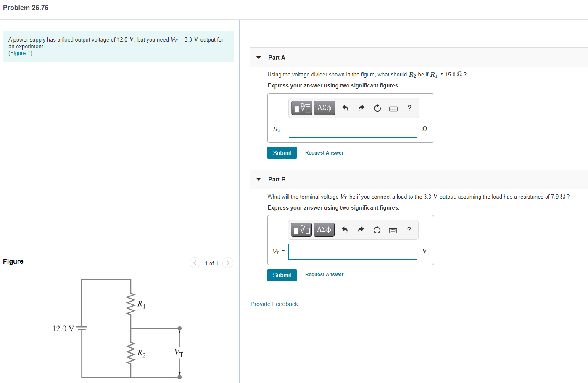588x383 pixels.
Task: Click the 'Figure' panel heading
Action: tap(13, 261)
